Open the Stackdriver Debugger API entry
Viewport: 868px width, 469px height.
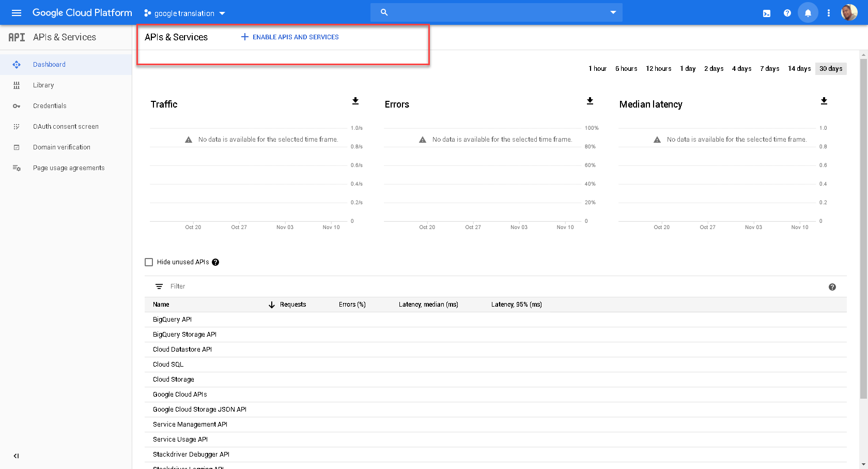click(x=191, y=455)
